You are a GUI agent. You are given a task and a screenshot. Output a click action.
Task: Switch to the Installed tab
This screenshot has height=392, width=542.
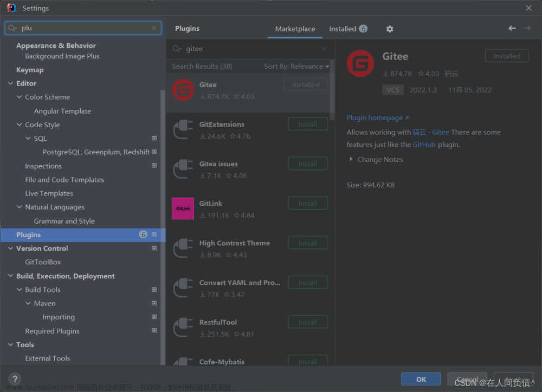tap(348, 29)
